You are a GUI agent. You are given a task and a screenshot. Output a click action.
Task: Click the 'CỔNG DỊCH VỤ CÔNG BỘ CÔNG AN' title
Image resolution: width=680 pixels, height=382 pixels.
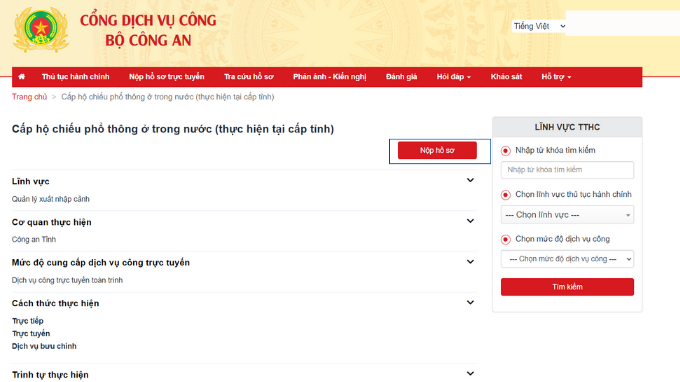(x=148, y=30)
